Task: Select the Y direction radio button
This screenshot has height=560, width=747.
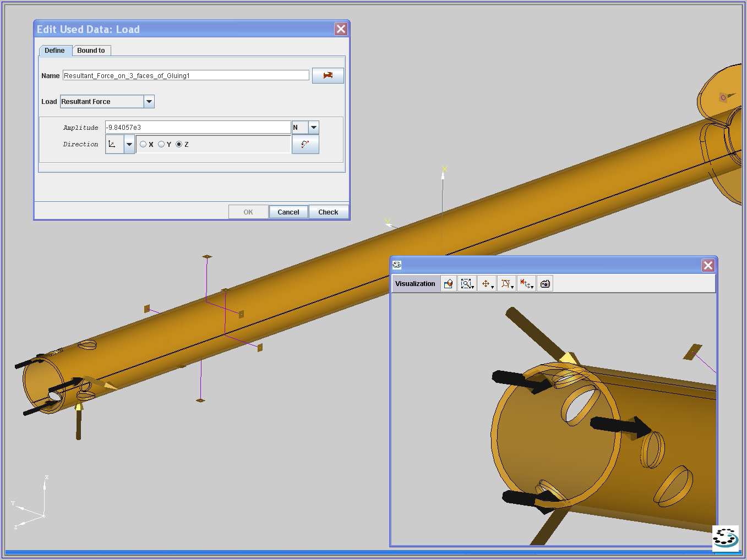Action: [x=161, y=144]
